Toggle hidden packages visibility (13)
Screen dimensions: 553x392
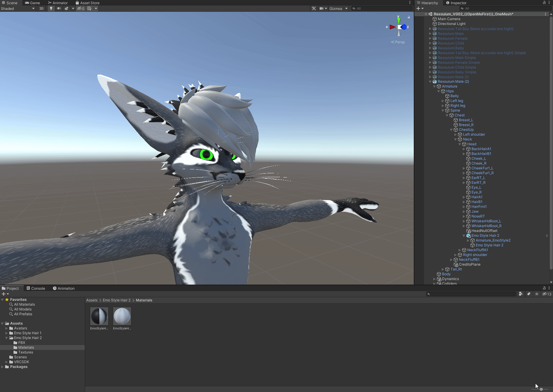click(547, 294)
